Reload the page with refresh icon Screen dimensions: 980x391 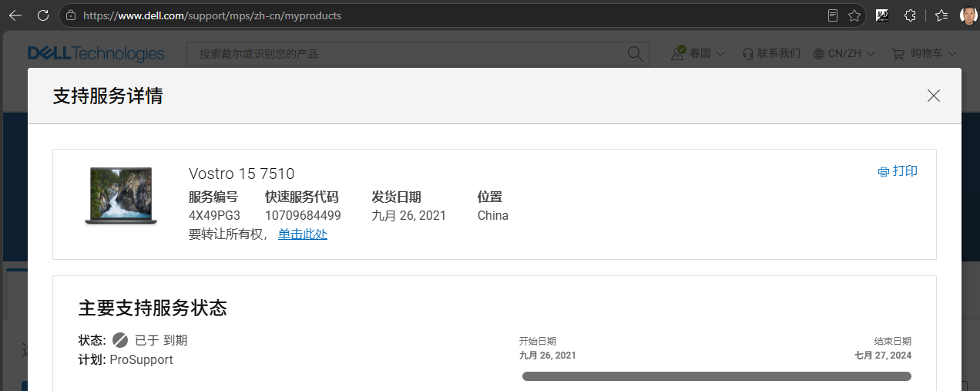coord(43,15)
